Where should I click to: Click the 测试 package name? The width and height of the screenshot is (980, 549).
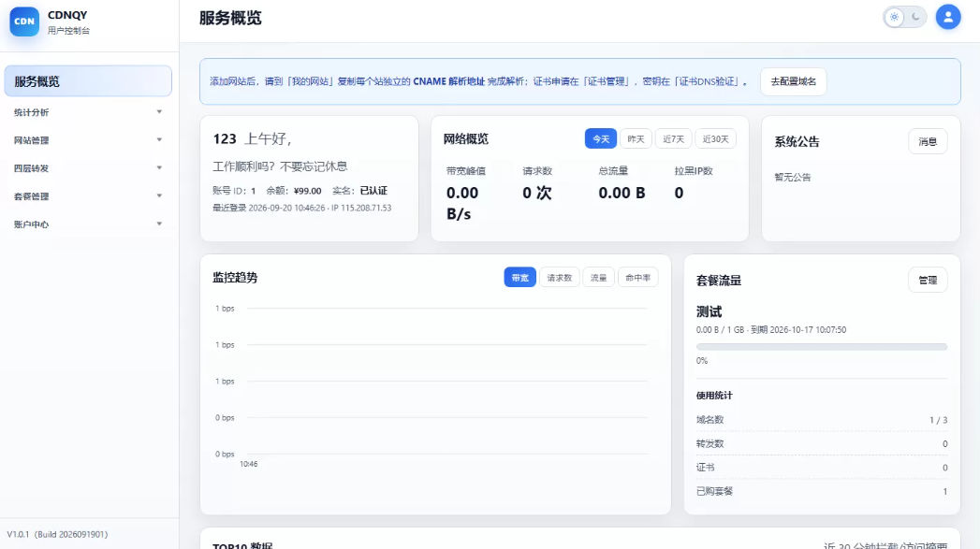tap(709, 311)
